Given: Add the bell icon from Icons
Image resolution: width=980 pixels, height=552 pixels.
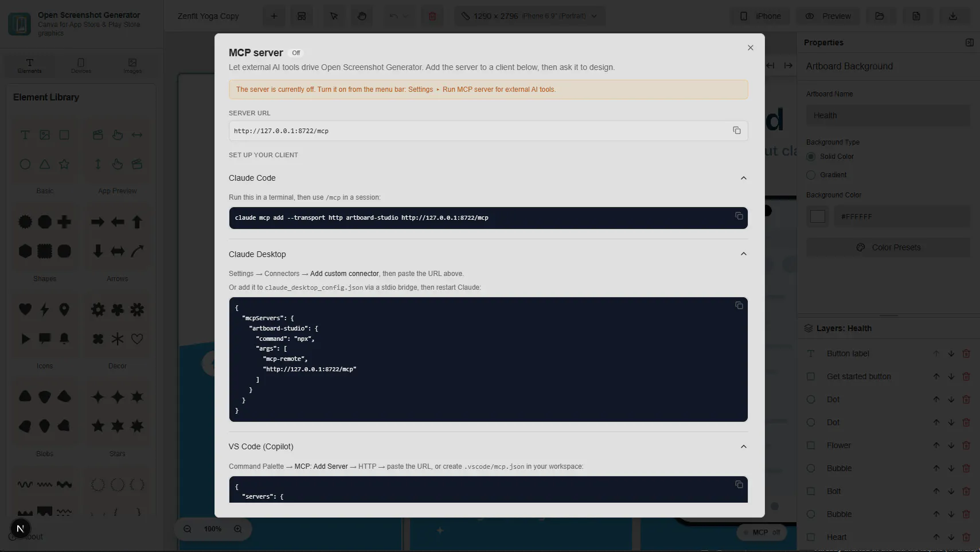Looking at the screenshot, I should click(x=64, y=339).
